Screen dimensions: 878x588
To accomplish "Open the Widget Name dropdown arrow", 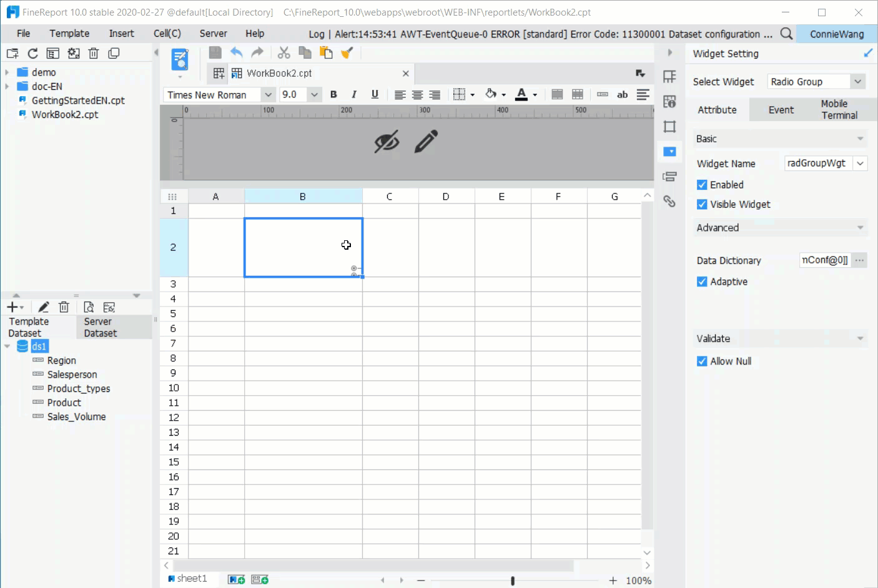I will 861,164.
